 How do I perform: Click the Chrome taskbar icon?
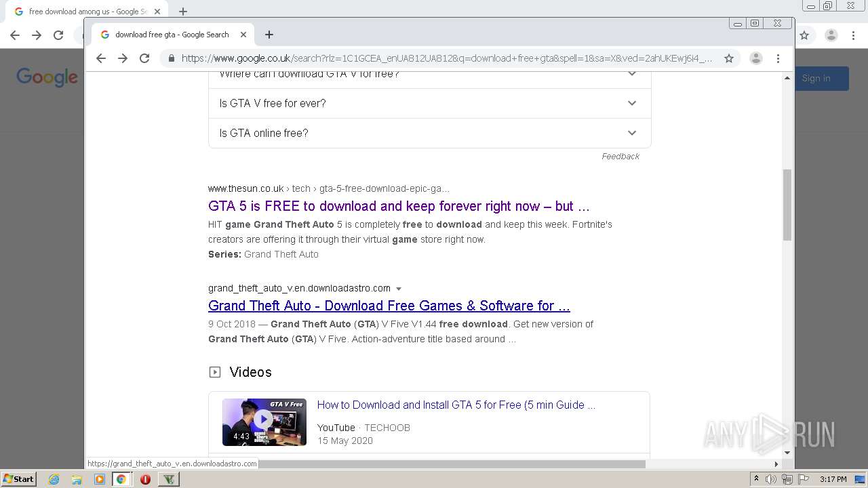121,479
